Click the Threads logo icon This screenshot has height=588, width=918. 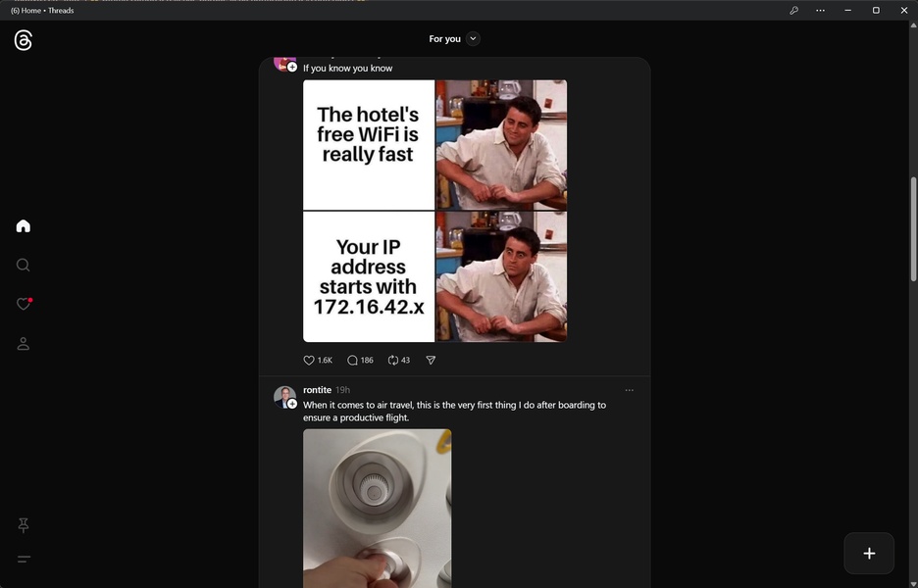24,40
